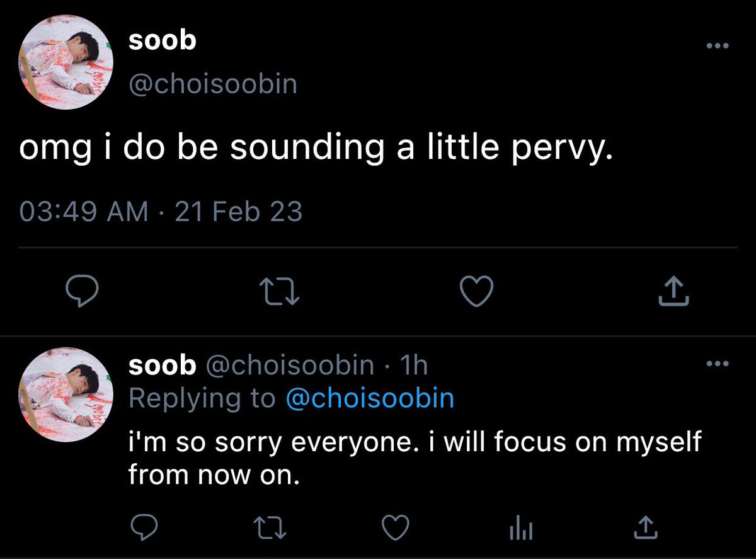Screen dimensions: 756x559
Task: Comment on the apology reply tweet
Action: (146, 527)
